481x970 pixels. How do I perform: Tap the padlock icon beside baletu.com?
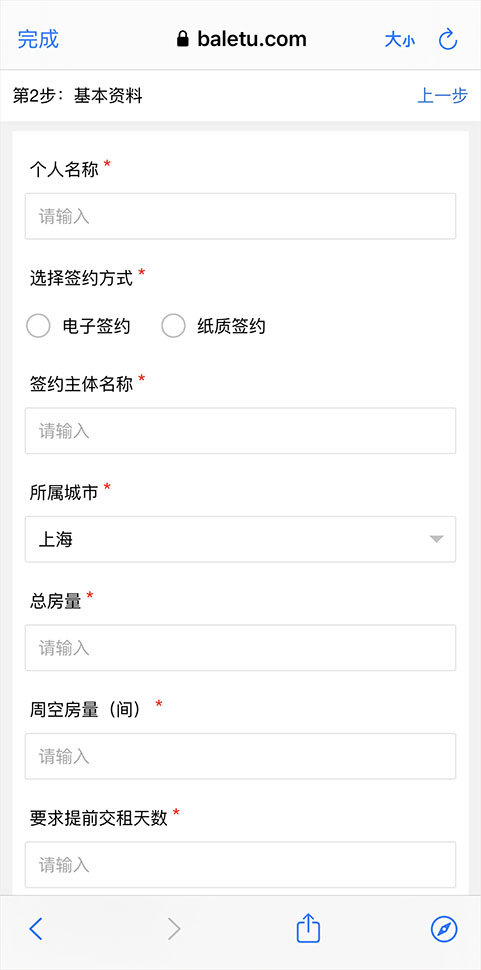click(x=182, y=40)
